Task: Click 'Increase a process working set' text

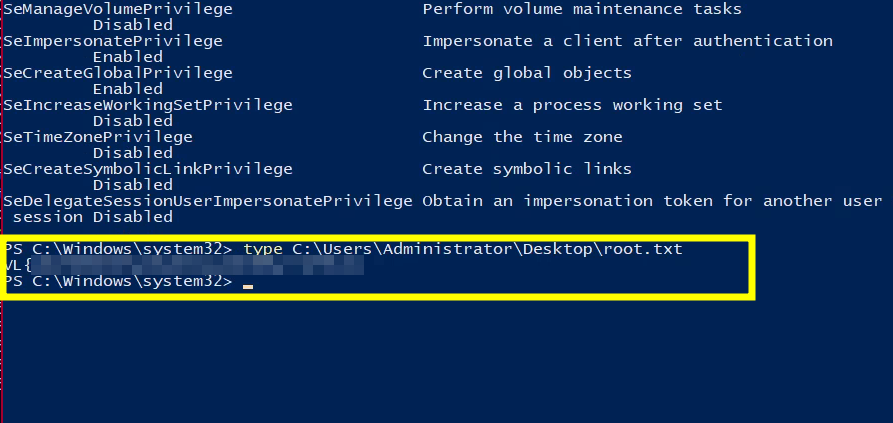Action: tap(572, 105)
